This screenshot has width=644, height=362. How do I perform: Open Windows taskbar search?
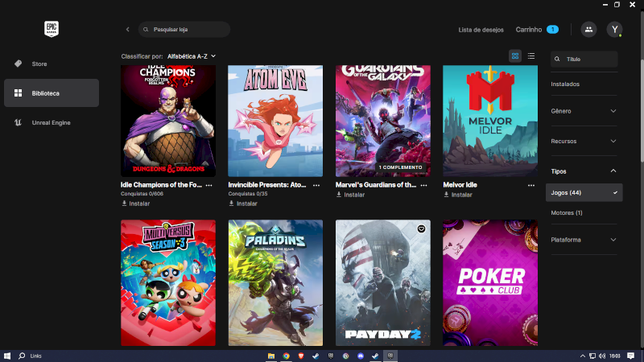pos(22,356)
